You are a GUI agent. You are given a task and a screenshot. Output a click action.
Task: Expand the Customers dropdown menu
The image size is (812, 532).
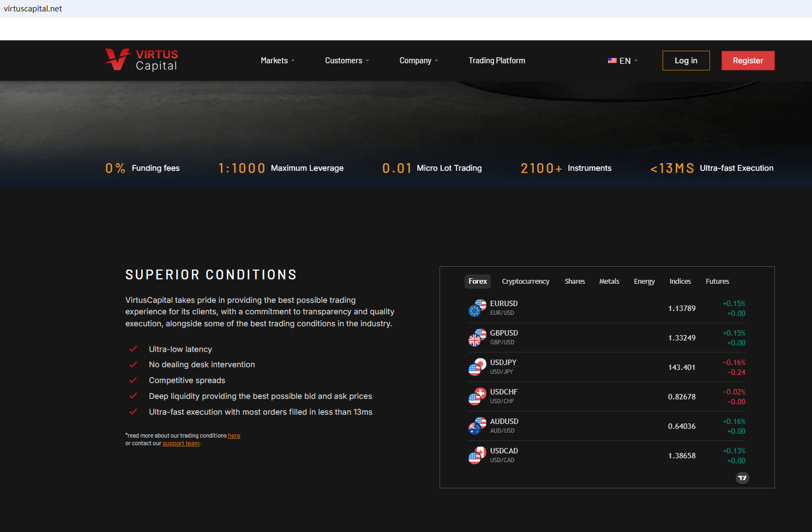coord(347,61)
